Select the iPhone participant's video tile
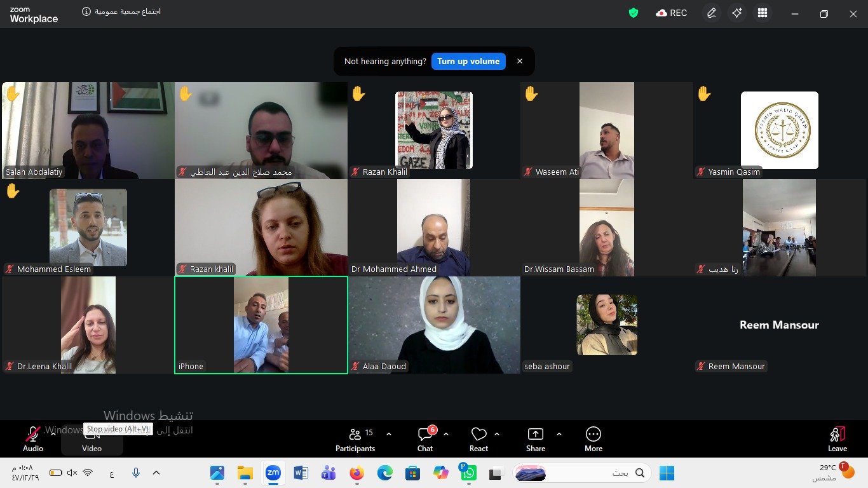The width and height of the screenshot is (868, 488). 261,325
